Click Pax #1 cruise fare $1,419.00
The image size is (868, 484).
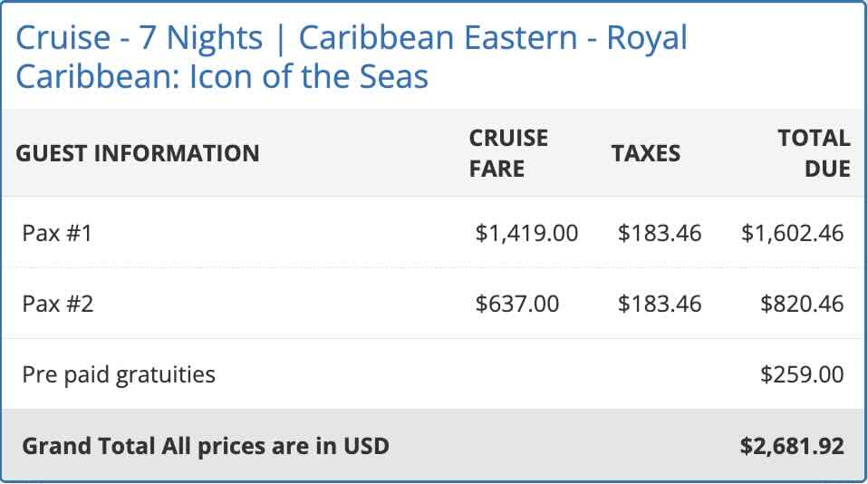tap(526, 233)
